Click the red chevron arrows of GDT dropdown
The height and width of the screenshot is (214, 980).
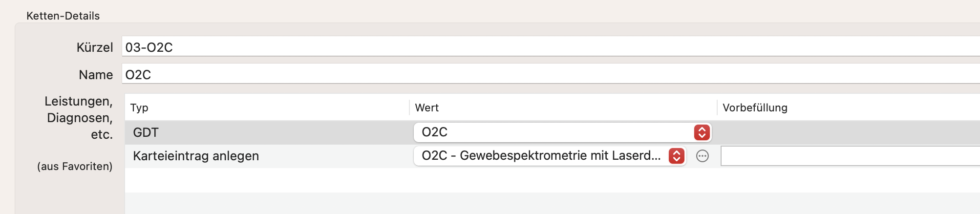[702, 132]
